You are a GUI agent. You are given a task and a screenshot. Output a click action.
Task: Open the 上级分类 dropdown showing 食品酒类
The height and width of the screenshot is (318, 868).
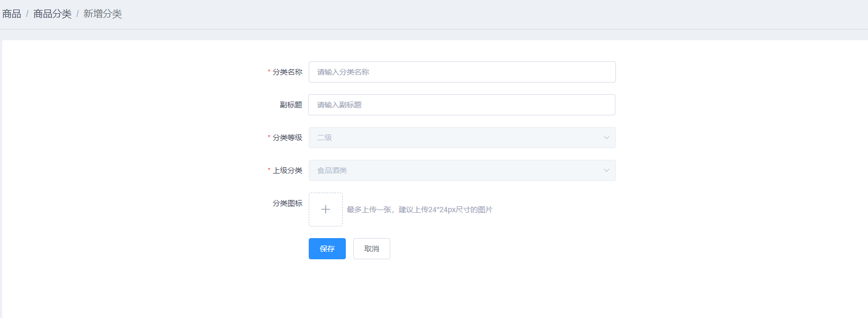pos(455,170)
